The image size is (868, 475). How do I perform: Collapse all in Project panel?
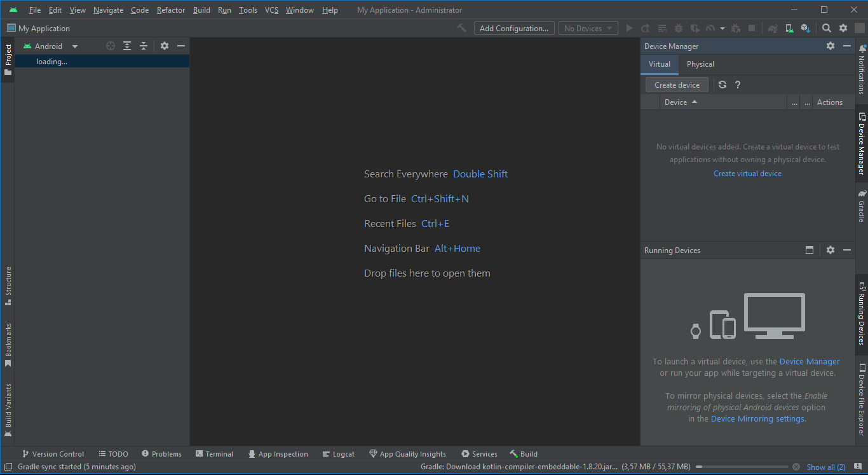(x=144, y=46)
